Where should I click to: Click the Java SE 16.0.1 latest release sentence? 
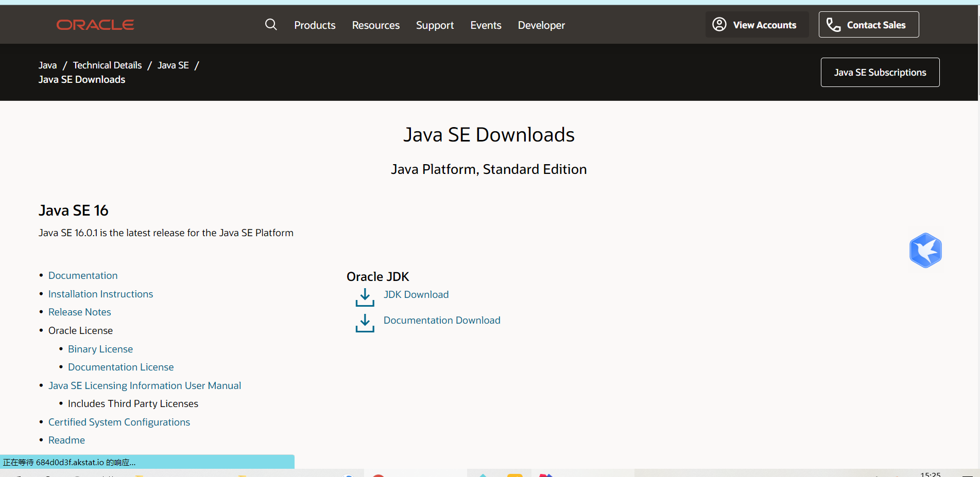click(166, 233)
